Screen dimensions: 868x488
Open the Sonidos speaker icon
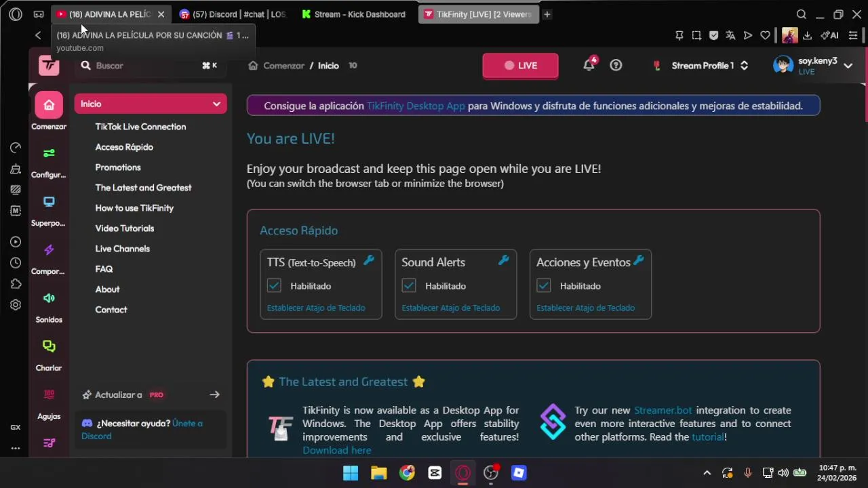49,298
